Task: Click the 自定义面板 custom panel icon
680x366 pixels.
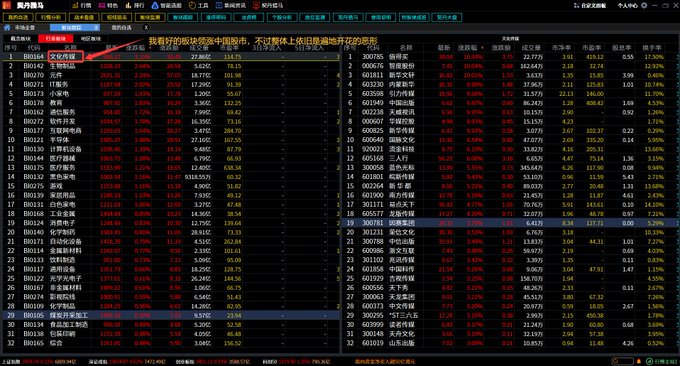Action: 576,6
